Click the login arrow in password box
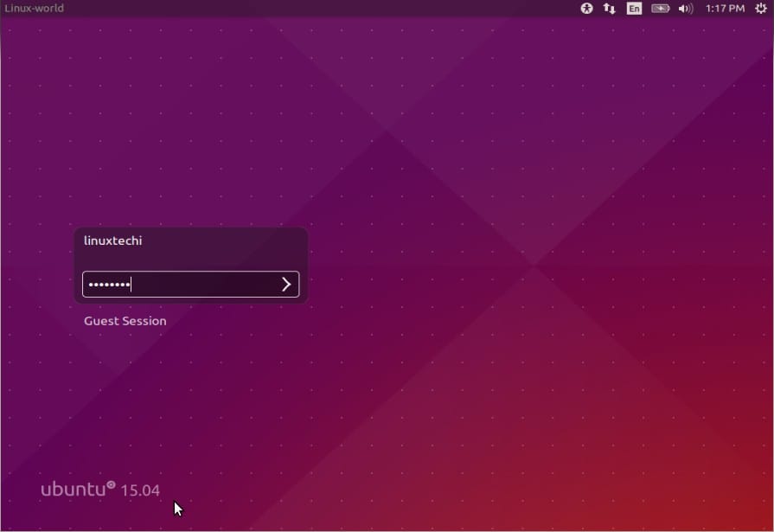The image size is (774, 532). coord(285,284)
